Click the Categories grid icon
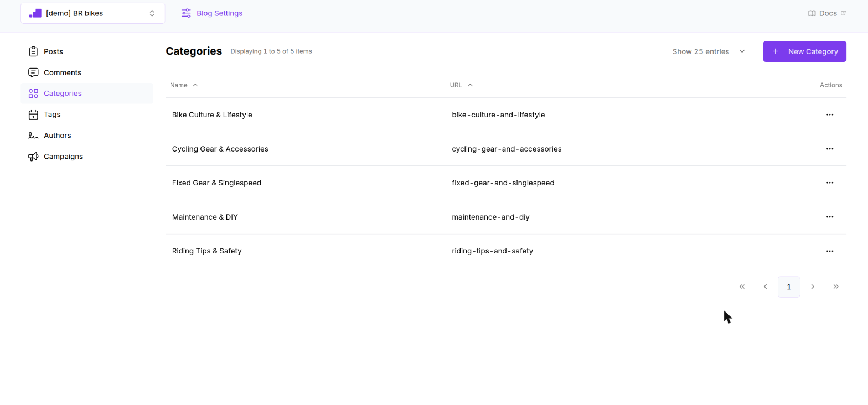Screen dimensions: 868x405 coord(33,94)
